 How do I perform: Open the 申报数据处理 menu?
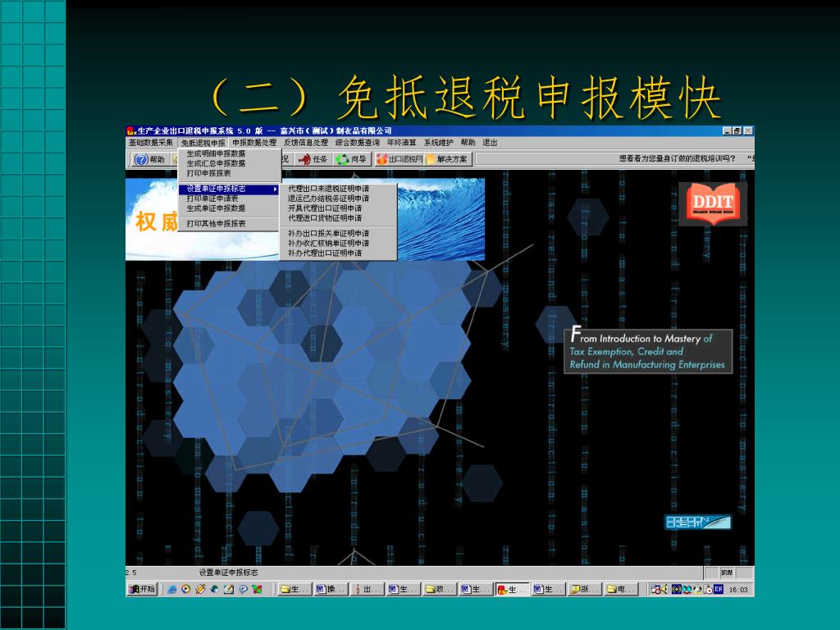tap(254, 143)
